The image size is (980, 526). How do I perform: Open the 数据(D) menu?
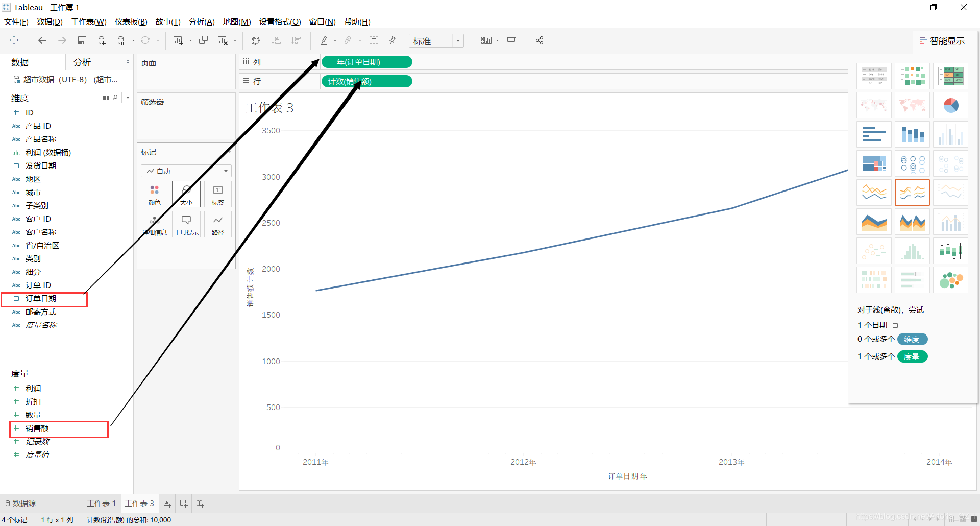coord(50,21)
